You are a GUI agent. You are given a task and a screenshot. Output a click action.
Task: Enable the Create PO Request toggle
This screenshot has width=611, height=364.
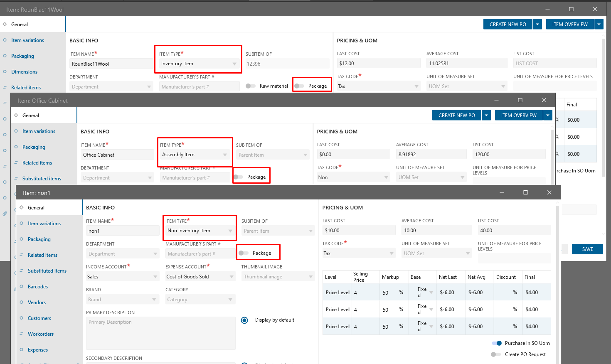point(496,354)
